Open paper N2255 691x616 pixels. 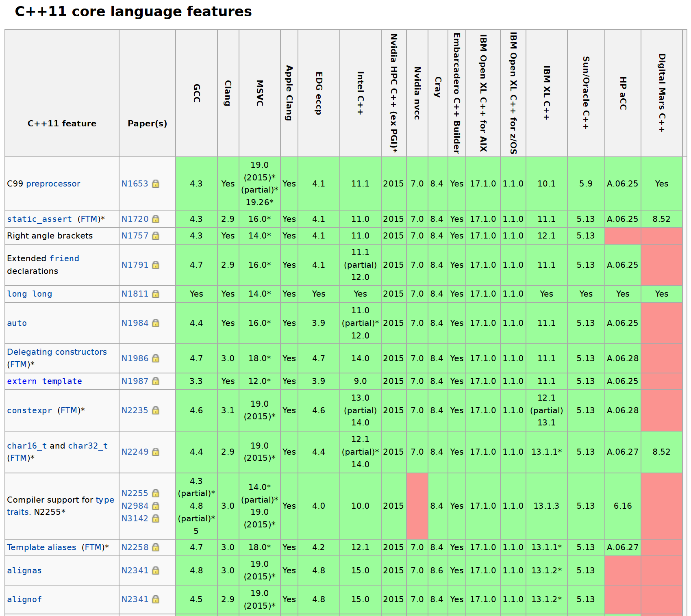[135, 493]
